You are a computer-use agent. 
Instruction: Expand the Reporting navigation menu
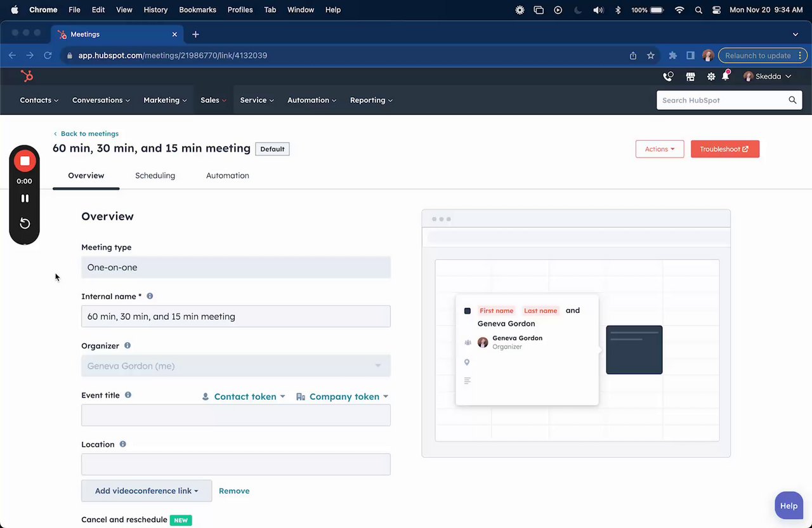point(371,100)
